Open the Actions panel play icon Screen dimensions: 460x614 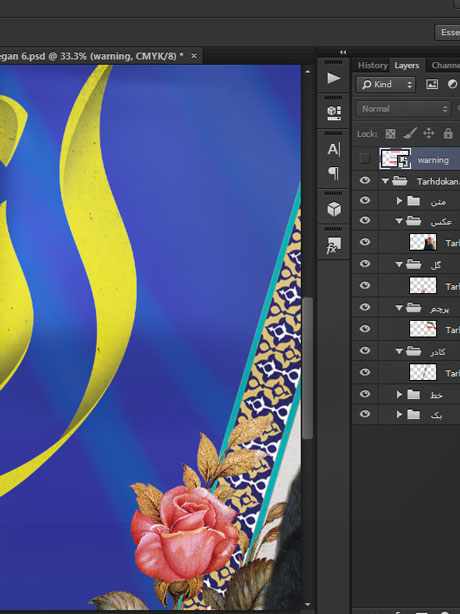click(x=334, y=78)
